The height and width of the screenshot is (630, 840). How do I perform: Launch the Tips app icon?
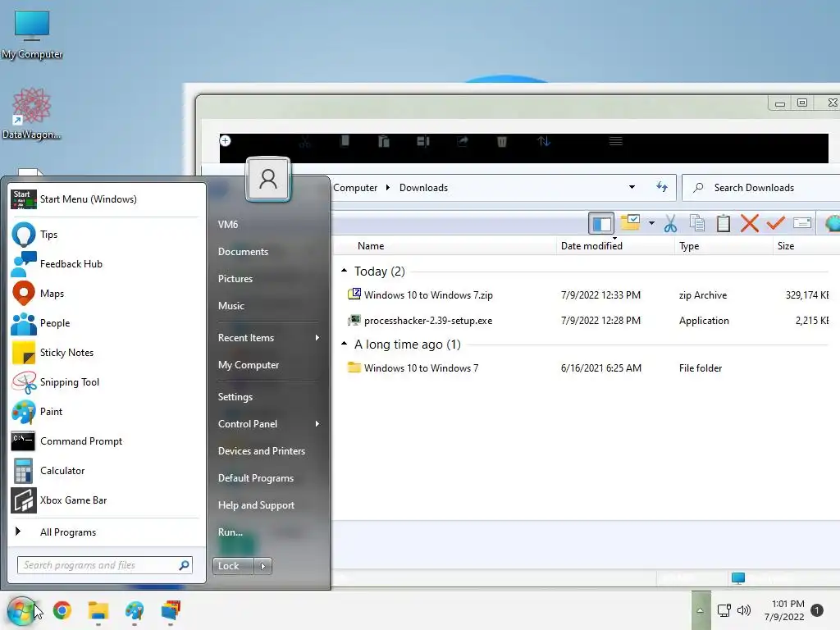coord(24,235)
